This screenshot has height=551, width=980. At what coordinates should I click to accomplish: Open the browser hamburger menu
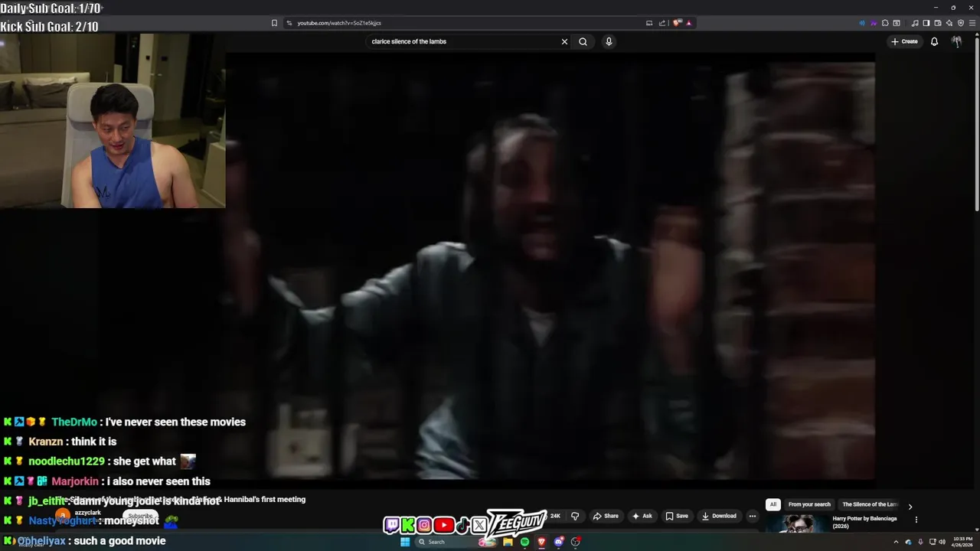tap(972, 23)
